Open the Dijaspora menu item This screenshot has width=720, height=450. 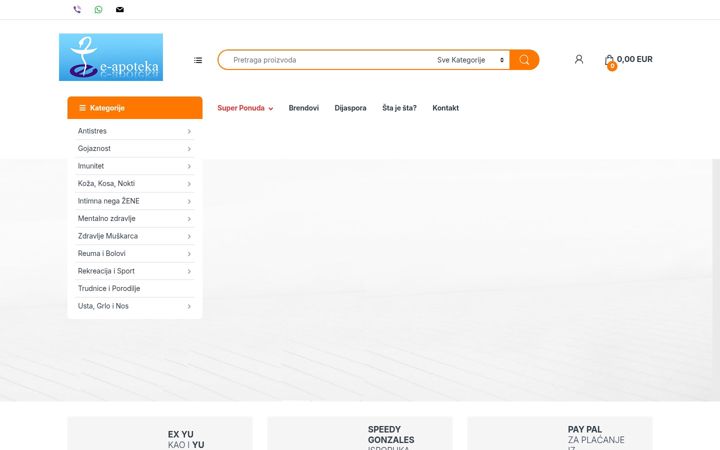click(350, 108)
